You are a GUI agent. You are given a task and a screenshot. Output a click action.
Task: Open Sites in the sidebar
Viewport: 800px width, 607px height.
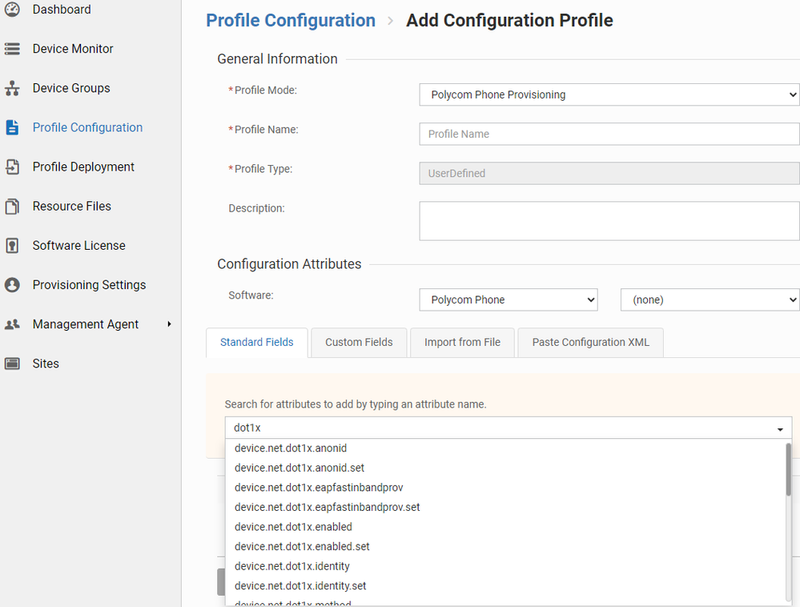tap(46, 364)
